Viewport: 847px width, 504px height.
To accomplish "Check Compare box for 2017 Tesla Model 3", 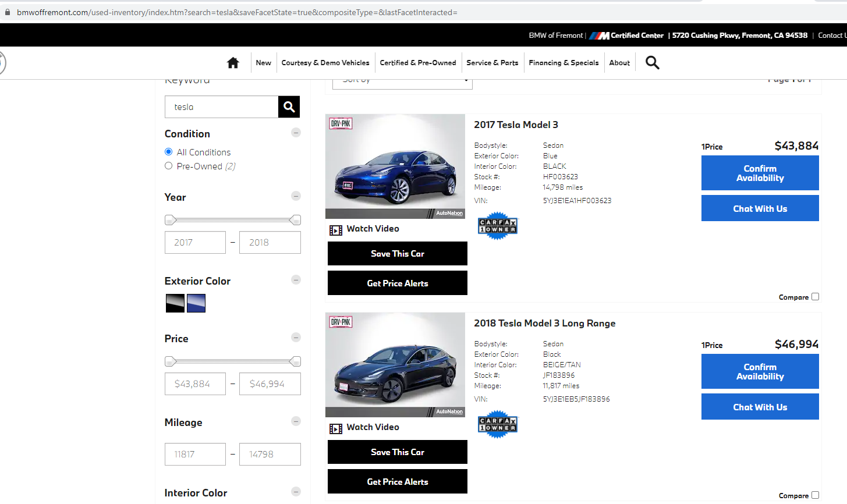I will pyautogui.click(x=815, y=297).
